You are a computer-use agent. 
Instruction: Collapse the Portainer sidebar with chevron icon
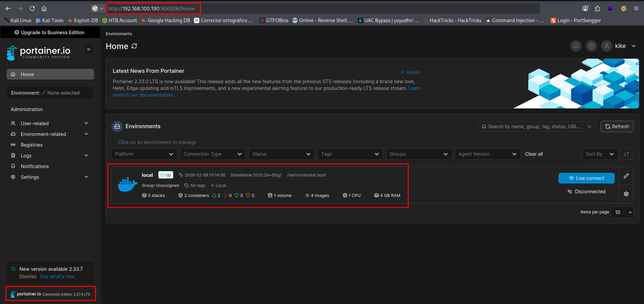tap(89, 49)
